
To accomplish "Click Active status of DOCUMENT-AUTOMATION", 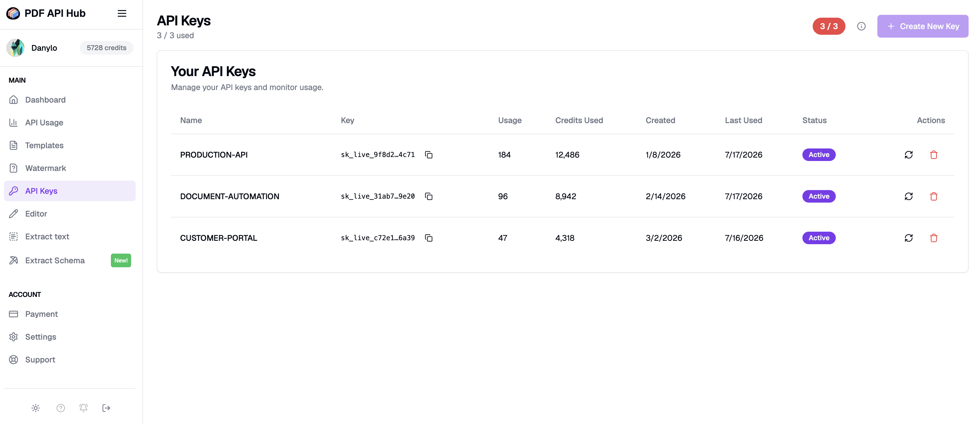I will [819, 196].
